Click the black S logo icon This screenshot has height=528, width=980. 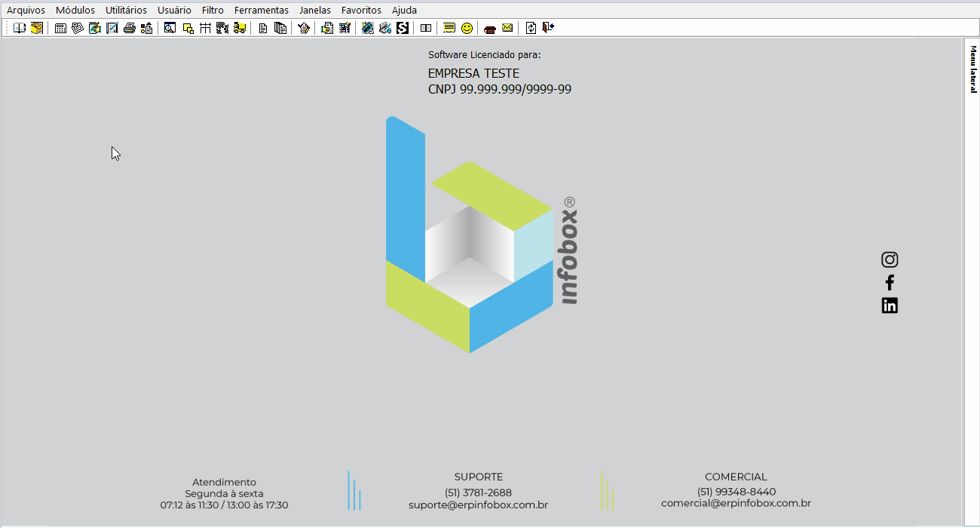tap(403, 28)
